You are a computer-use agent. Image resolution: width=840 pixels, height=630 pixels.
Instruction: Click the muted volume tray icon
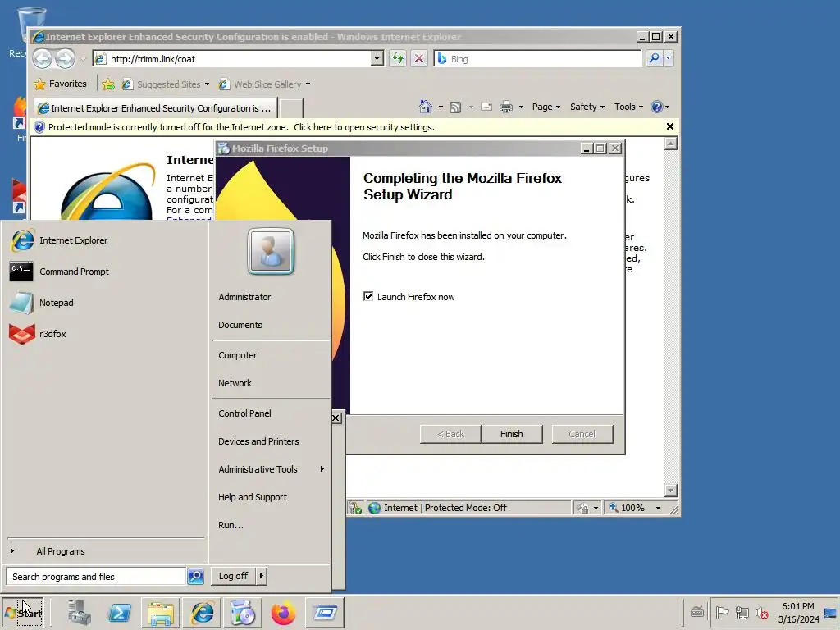[761, 612]
